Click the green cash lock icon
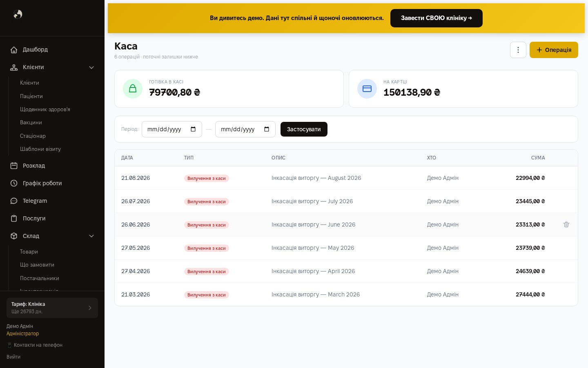This screenshot has height=368, width=588. [x=133, y=89]
